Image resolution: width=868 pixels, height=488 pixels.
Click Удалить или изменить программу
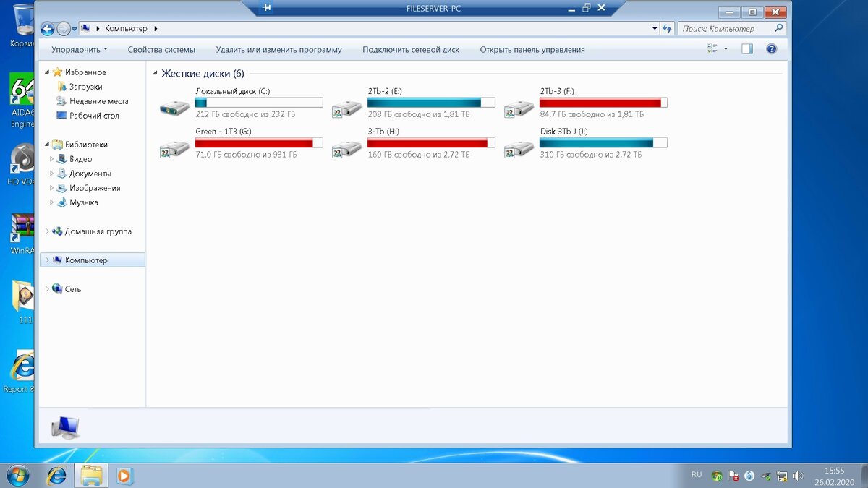278,50
